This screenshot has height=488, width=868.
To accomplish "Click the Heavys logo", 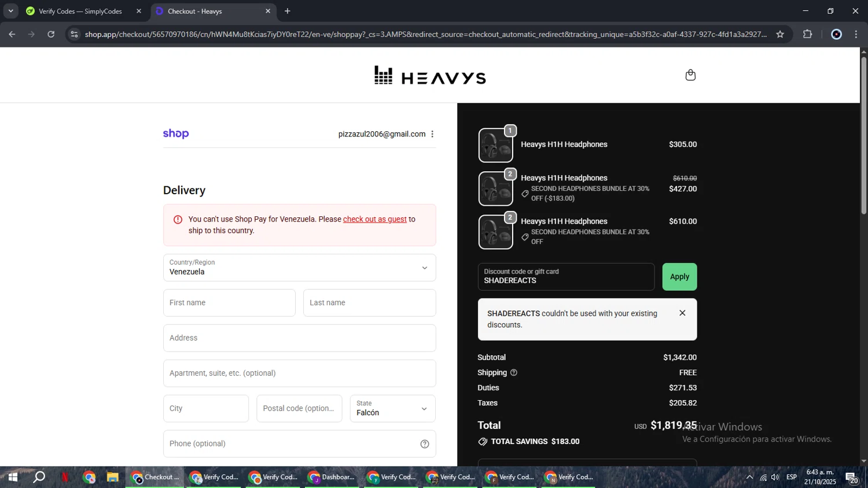I will [430, 76].
